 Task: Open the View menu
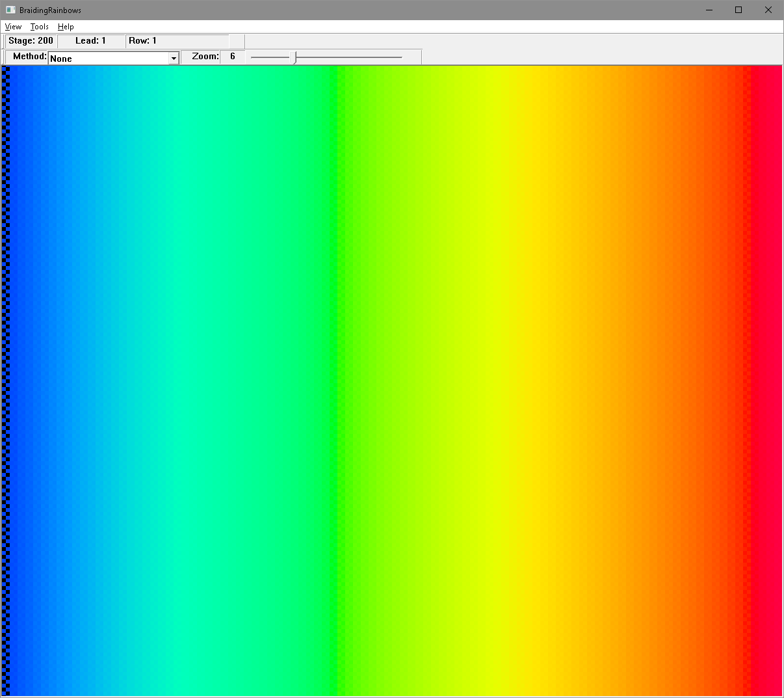click(x=13, y=27)
